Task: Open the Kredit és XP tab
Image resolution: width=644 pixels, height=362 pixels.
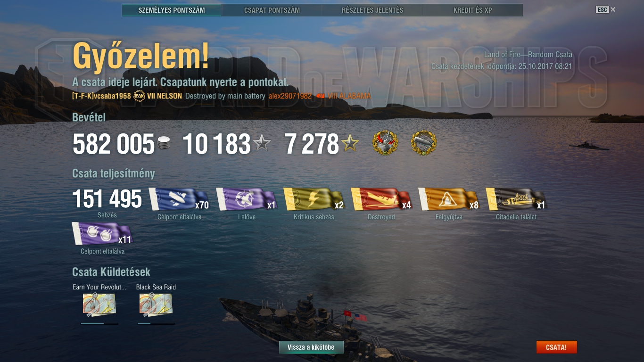Action: [473, 10]
